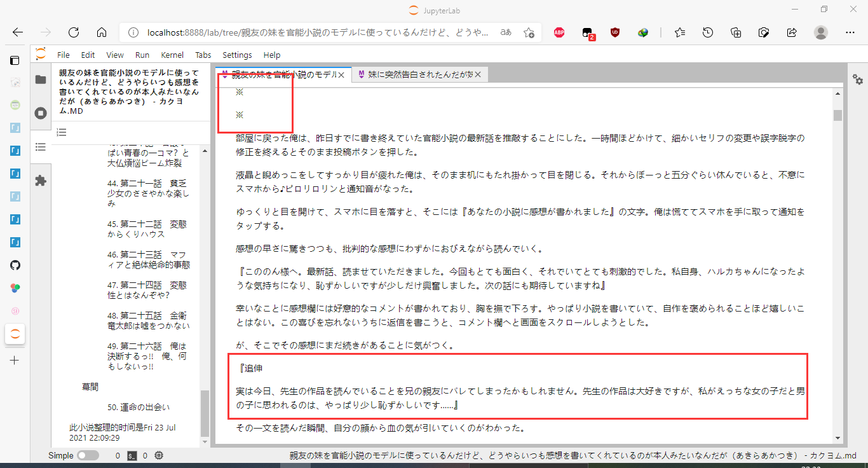Select the Table of Contents sidebar icon
This screenshot has width=868, height=468.
pyautogui.click(x=41, y=147)
